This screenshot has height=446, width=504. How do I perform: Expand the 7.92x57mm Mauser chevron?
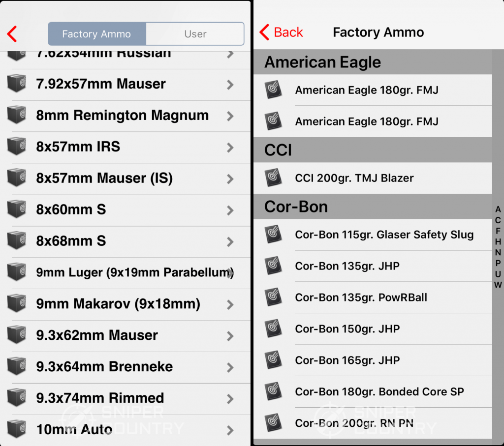coord(230,85)
